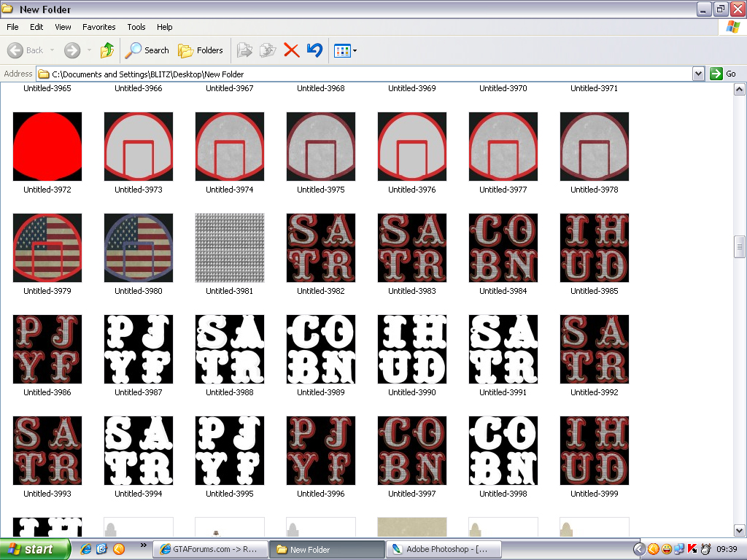
Task: Click the red Delete X icon
Action: (x=291, y=50)
